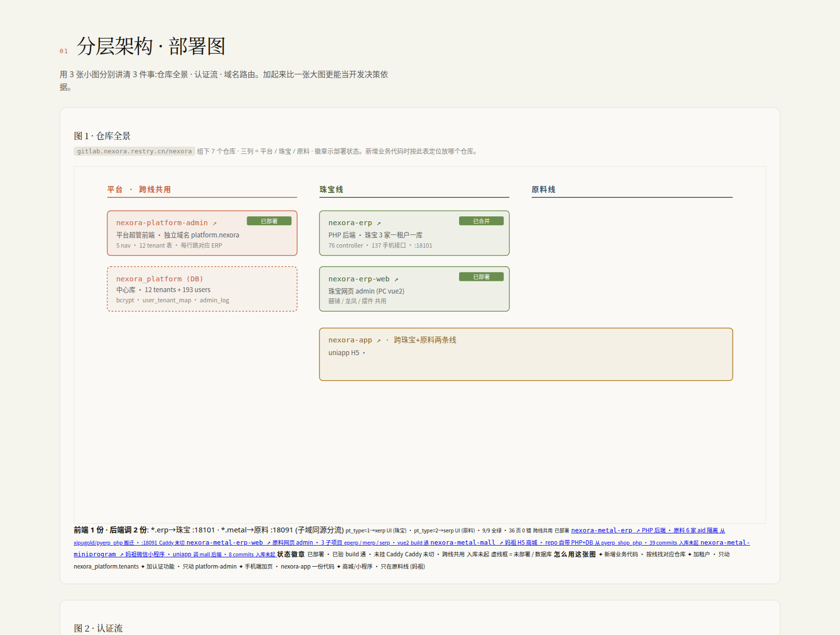The image size is (840, 635).
Task: Click the text 5 nav · 12 tenant 表
Action: click(x=144, y=246)
